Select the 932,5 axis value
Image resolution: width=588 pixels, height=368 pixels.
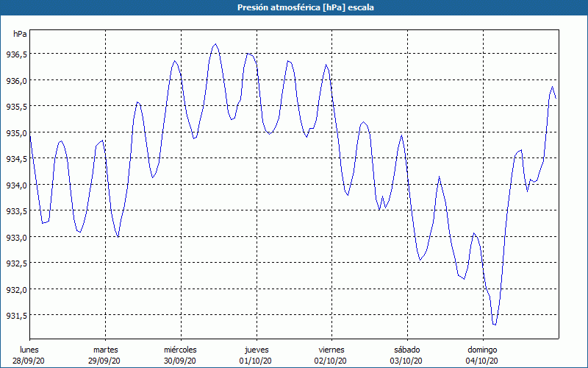(x=16, y=263)
